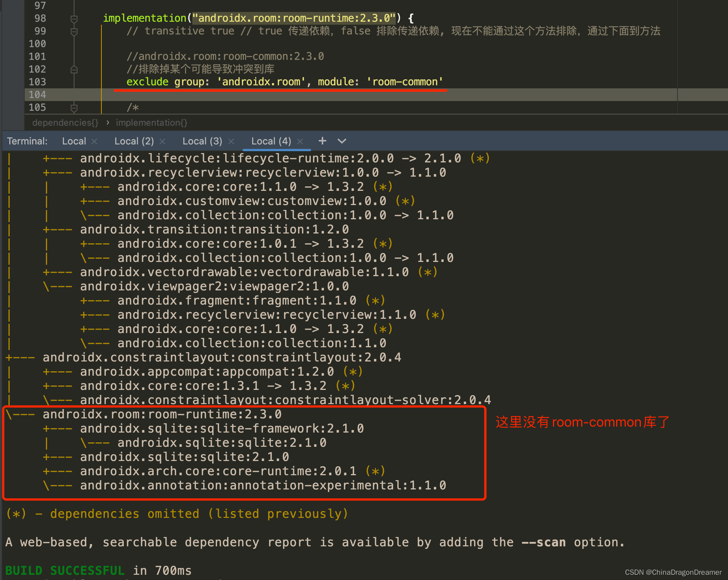728x580 pixels.
Task: Close the Local (2) terminal tab
Action: click(x=162, y=141)
